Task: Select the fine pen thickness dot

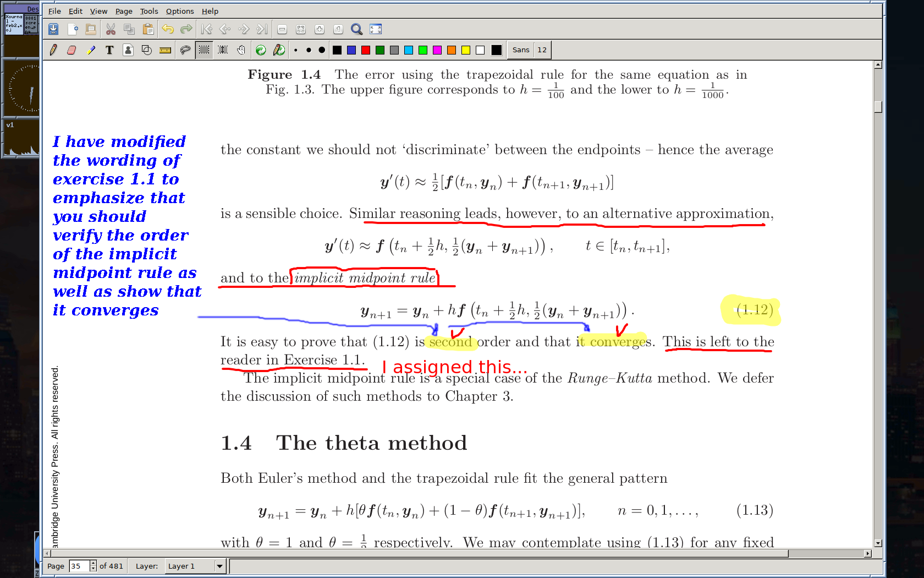Action: pos(296,50)
